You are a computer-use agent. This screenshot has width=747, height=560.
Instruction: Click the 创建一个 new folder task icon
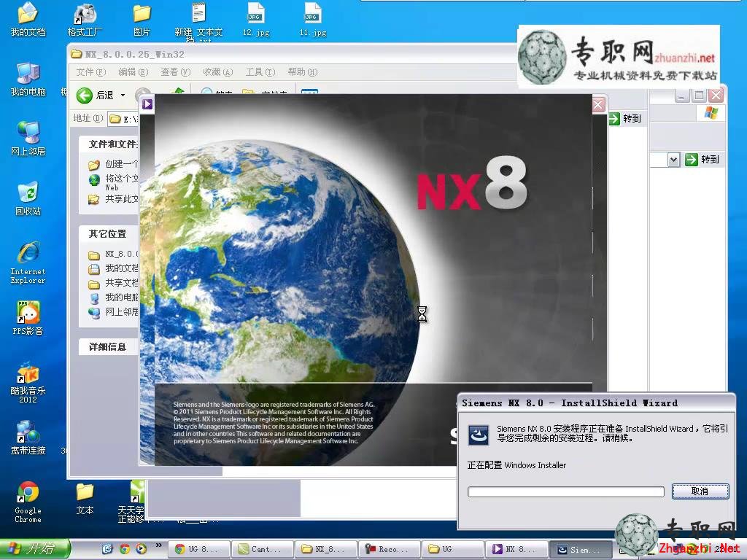(x=94, y=165)
